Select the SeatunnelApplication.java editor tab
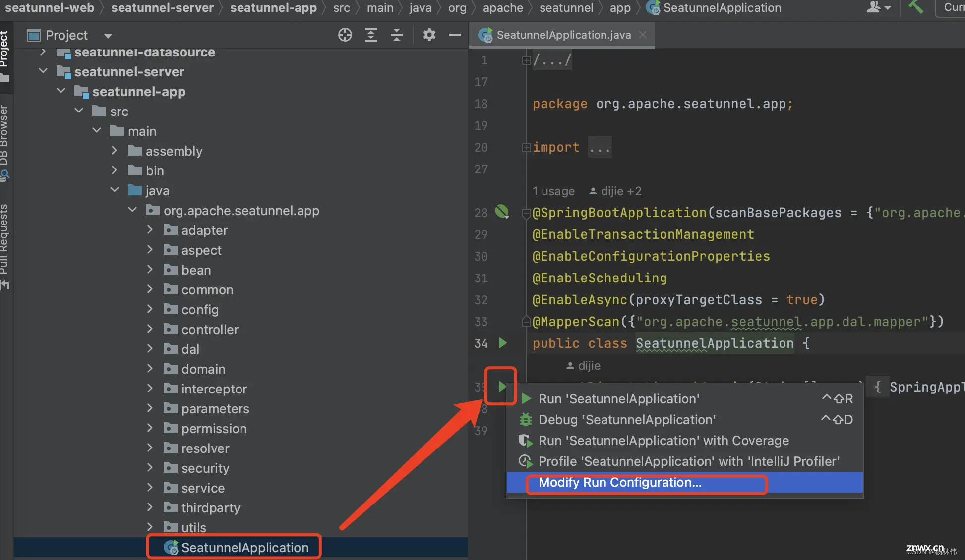 561,35
